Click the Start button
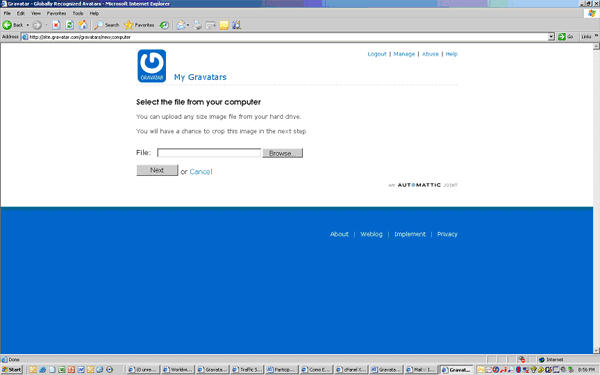Viewport: 600px width, 375px height. coord(12,370)
